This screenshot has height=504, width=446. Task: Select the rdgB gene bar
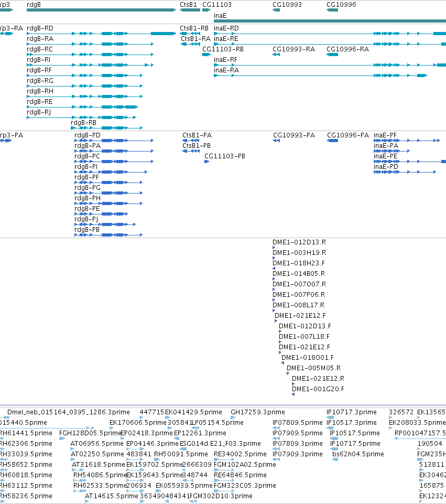click(102, 10)
